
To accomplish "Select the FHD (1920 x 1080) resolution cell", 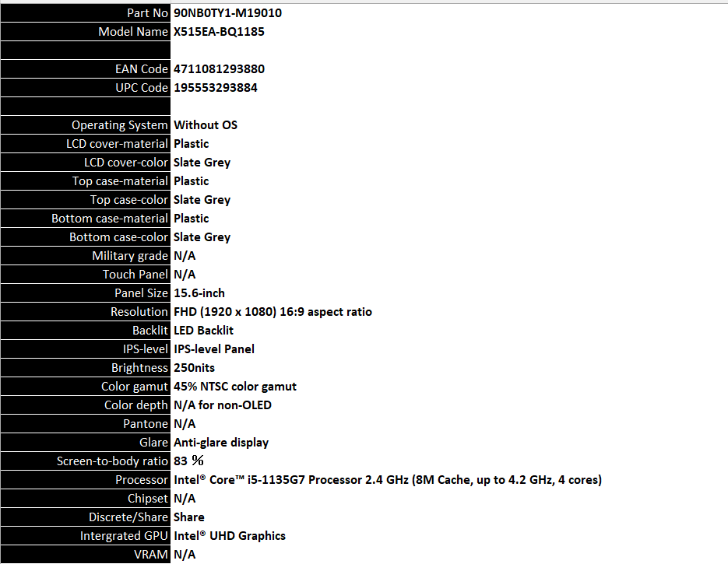I will [x=273, y=312].
